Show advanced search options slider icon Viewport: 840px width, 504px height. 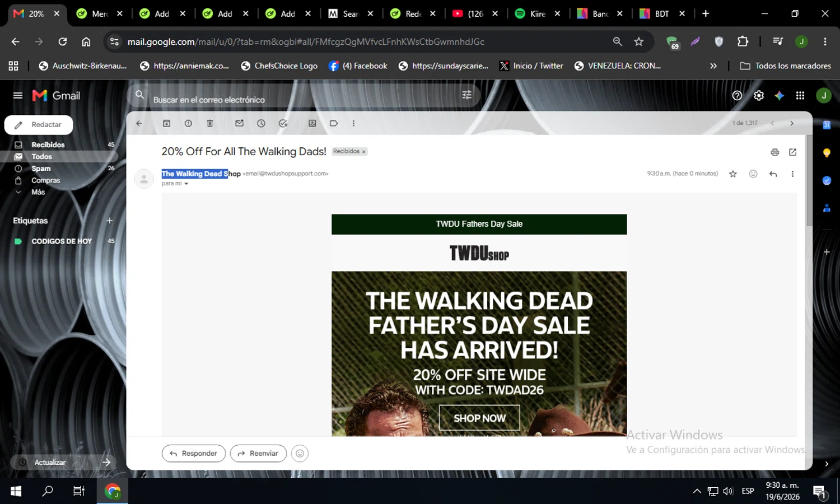[x=466, y=95]
